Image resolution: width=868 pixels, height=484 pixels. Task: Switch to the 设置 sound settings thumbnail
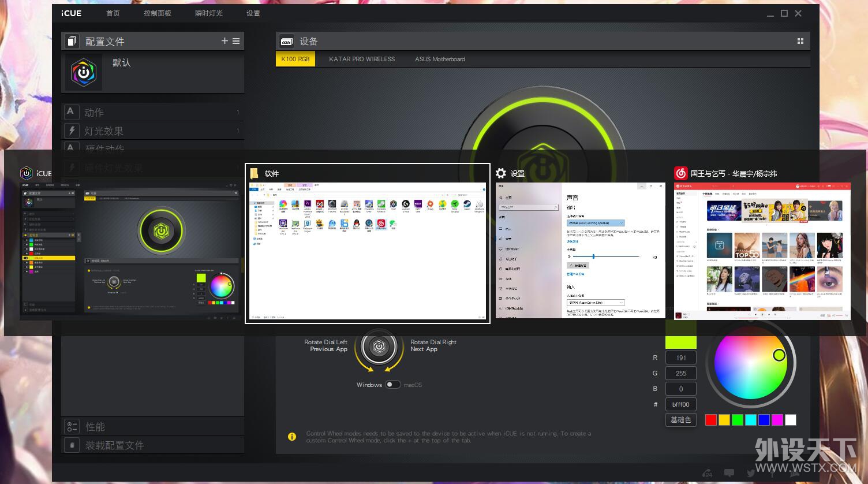(581, 250)
